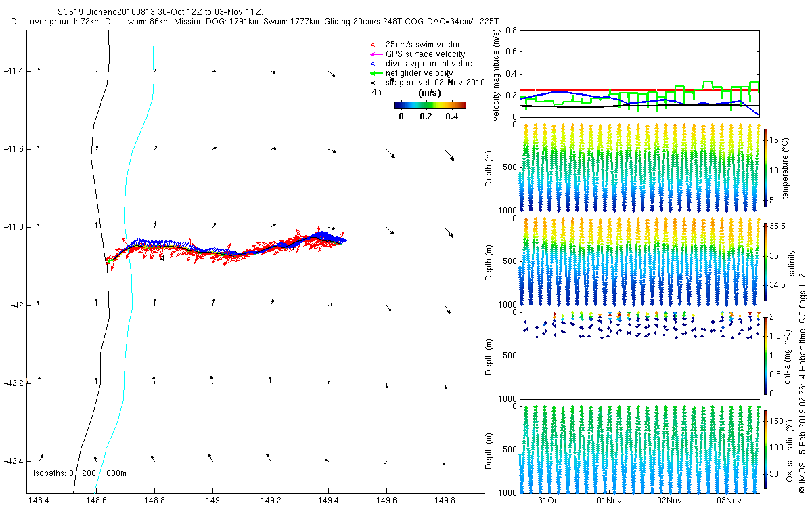Select the 'net glider velocity' legend label
The height and width of the screenshot is (508, 812).
tap(420, 72)
